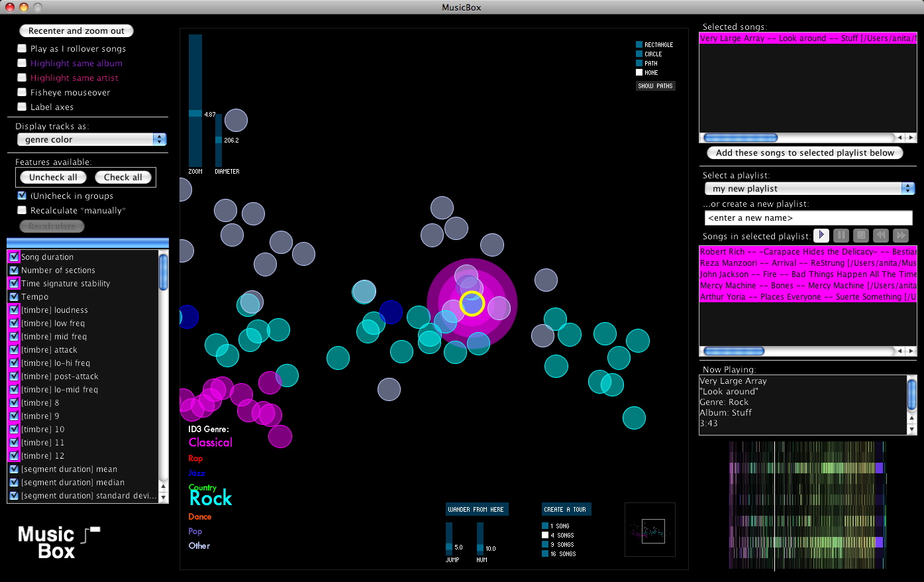The width and height of the screenshot is (924, 582).
Task: Uncheck Number of sections feature
Action: (14, 270)
